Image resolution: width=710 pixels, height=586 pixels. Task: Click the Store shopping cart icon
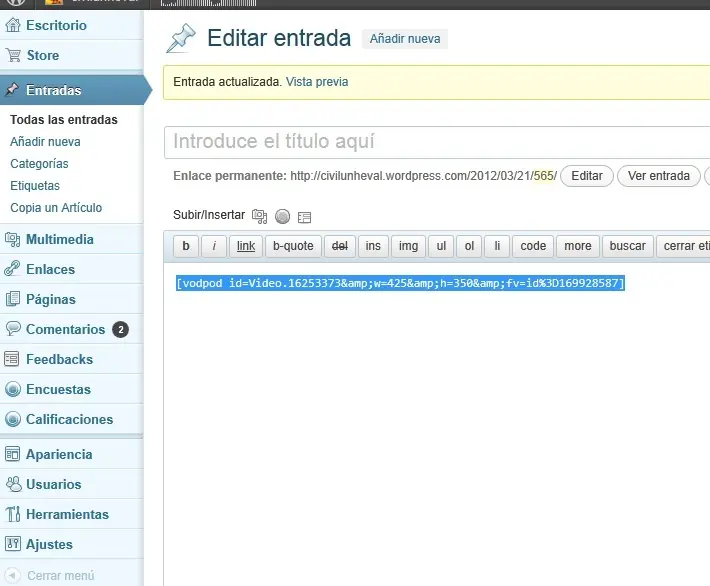[x=13, y=55]
